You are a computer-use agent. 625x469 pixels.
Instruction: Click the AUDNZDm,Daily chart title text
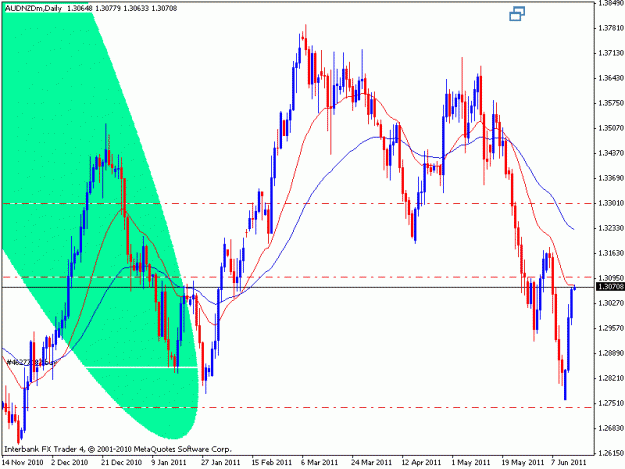33,8
